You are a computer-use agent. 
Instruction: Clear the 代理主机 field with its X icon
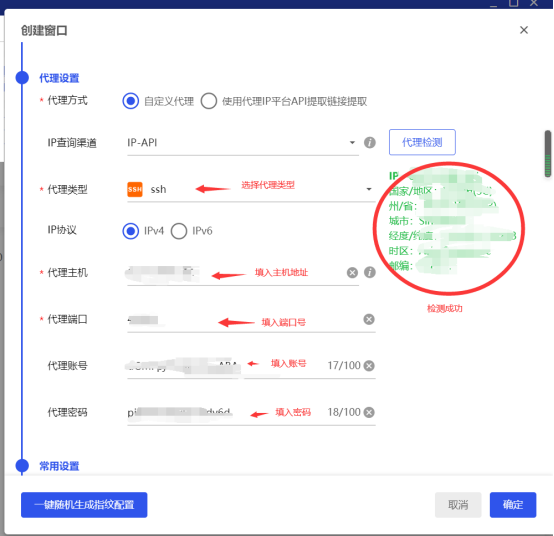click(352, 272)
